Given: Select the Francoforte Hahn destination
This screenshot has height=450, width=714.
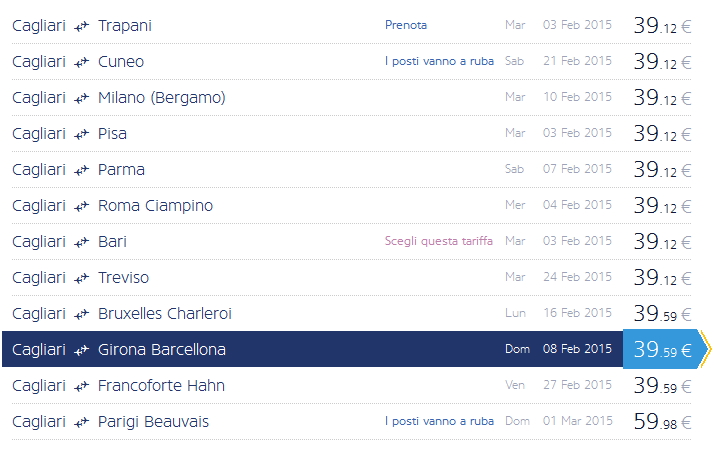Looking at the screenshot, I should 161,385.
